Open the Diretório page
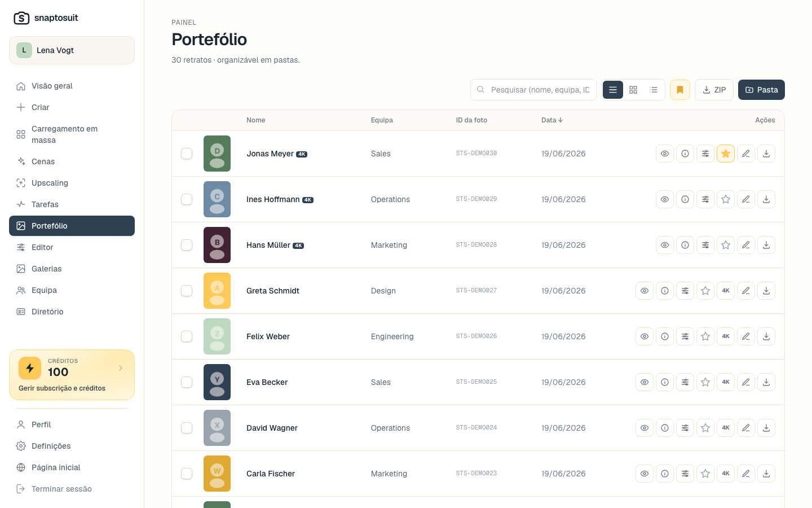The image size is (812, 508). point(72,312)
